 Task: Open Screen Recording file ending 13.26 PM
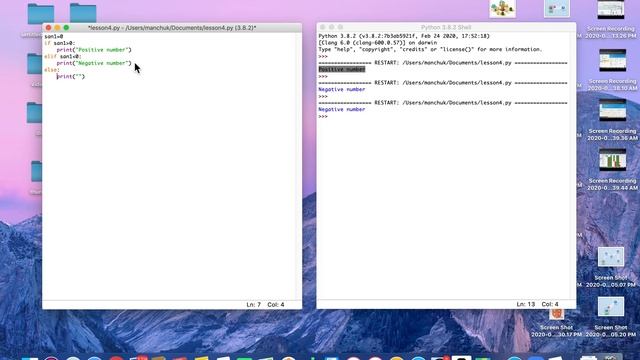click(611, 10)
